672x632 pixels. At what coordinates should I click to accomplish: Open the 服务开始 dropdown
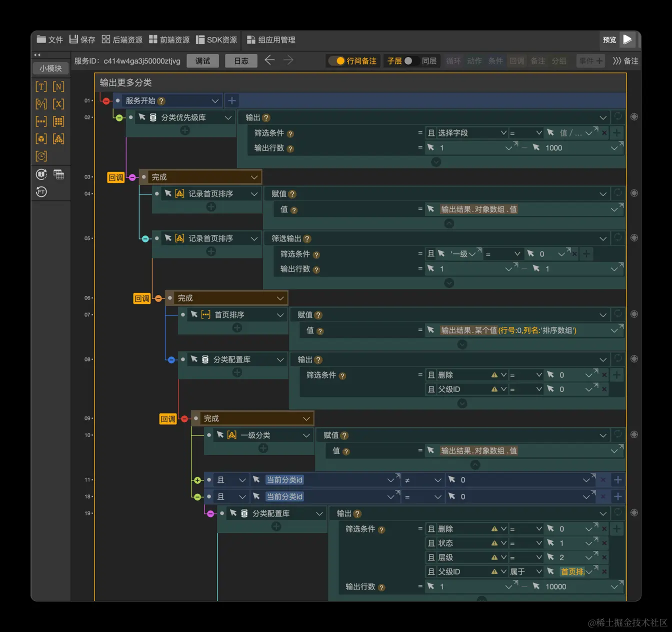(215, 101)
